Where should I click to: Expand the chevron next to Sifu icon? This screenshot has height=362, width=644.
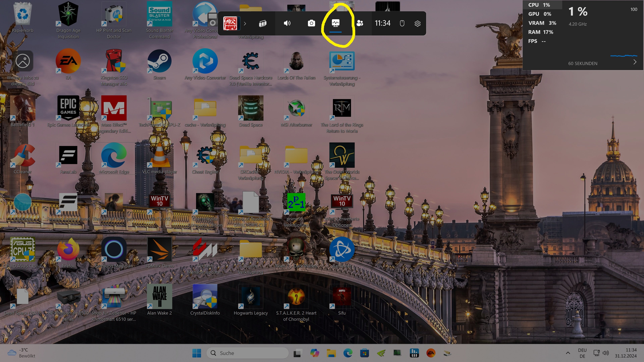245,23
